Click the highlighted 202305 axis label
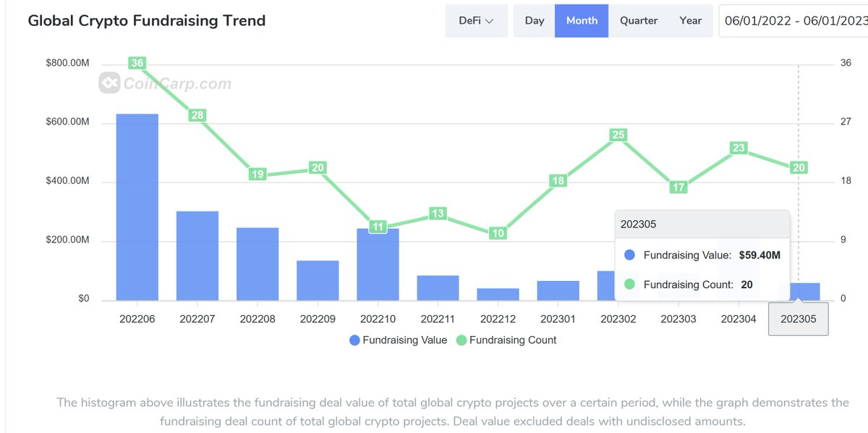 point(798,318)
